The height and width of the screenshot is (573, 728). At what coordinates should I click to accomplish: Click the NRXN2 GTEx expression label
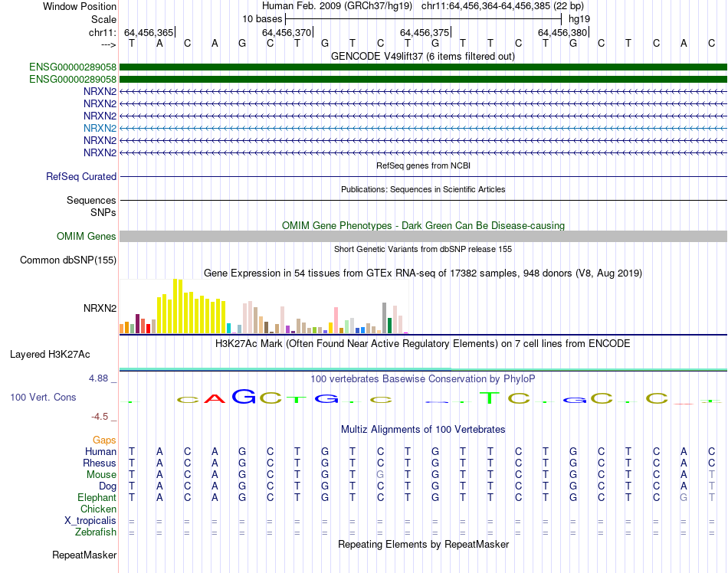100,308
